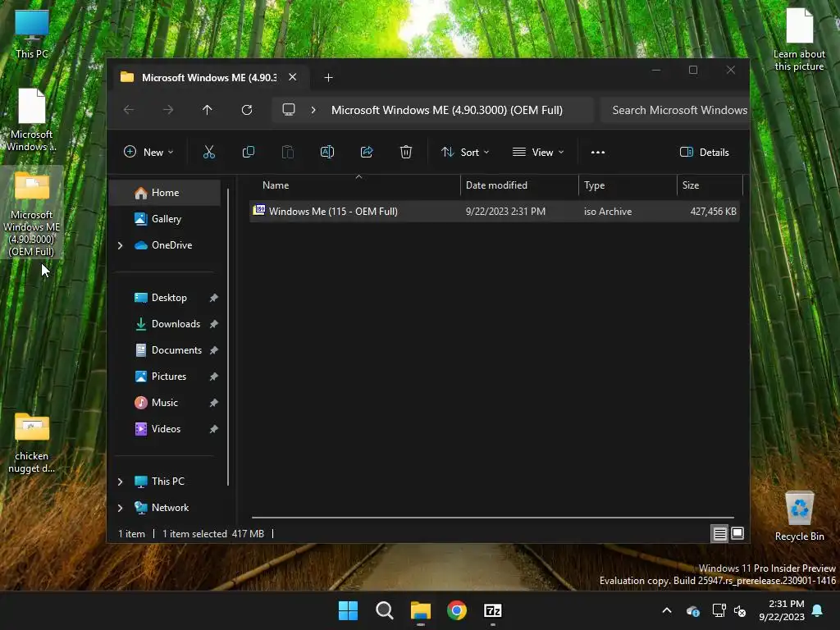
Task: Click the Paste clipboard icon
Action: (x=288, y=152)
